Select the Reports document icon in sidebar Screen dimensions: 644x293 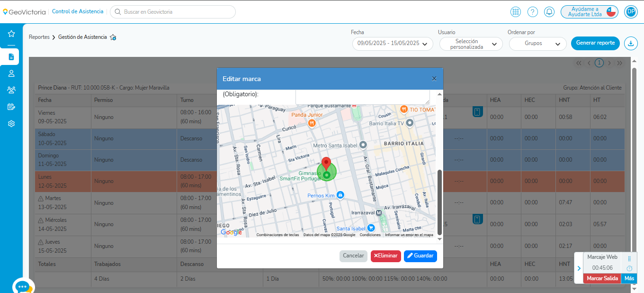(x=11, y=57)
